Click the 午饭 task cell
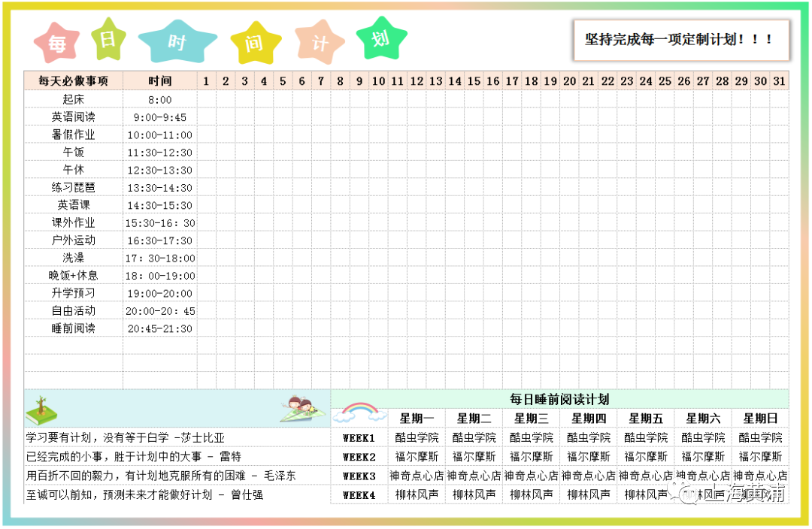 pyautogui.click(x=73, y=153)
